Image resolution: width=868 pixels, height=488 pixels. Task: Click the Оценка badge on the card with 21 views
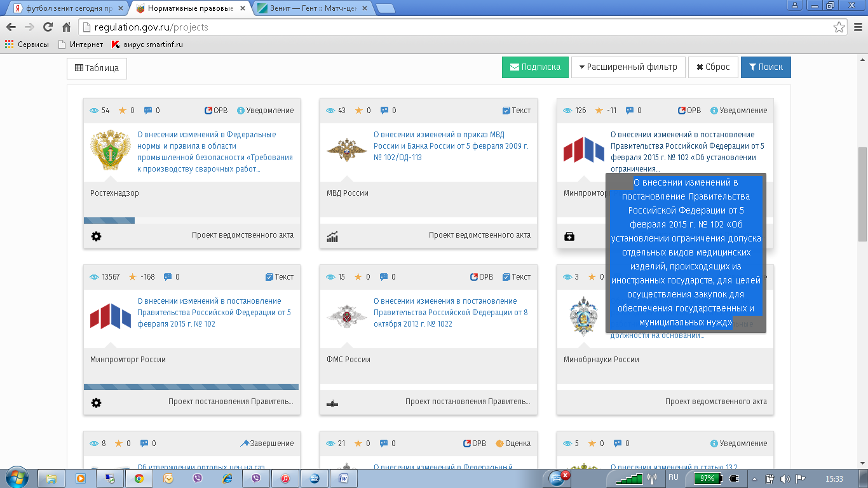click(513, 444)
